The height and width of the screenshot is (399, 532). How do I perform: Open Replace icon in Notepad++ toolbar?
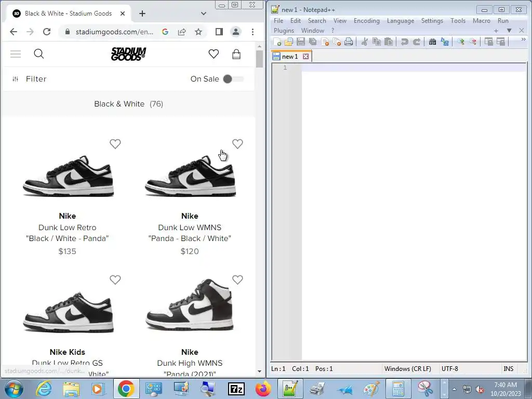point(445,42)
